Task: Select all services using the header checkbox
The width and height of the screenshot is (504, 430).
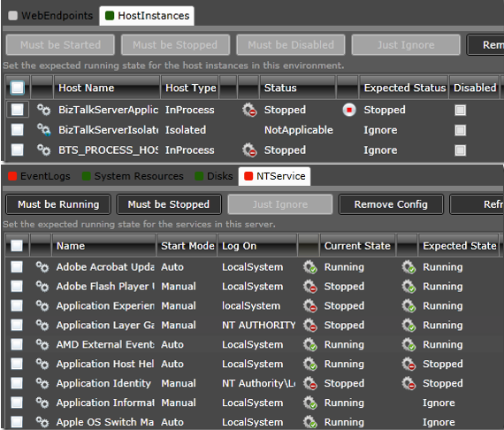Action: (x=17, y=246)
